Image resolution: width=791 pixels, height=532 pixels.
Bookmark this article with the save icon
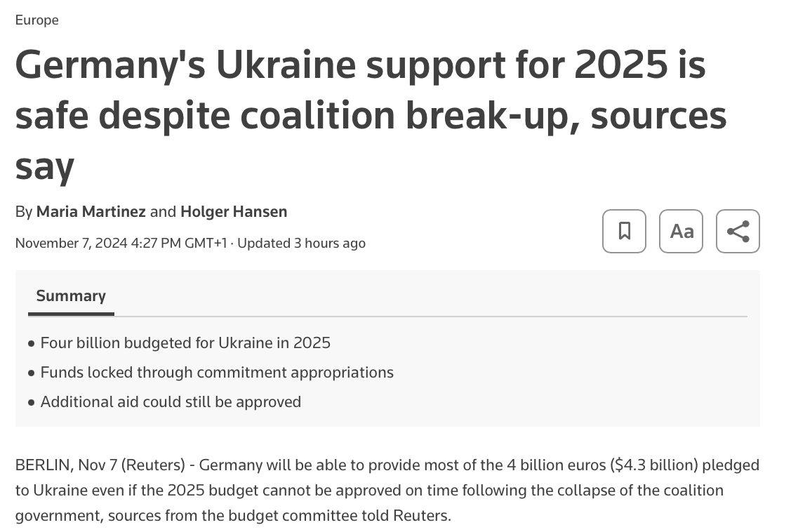(624, 231)
